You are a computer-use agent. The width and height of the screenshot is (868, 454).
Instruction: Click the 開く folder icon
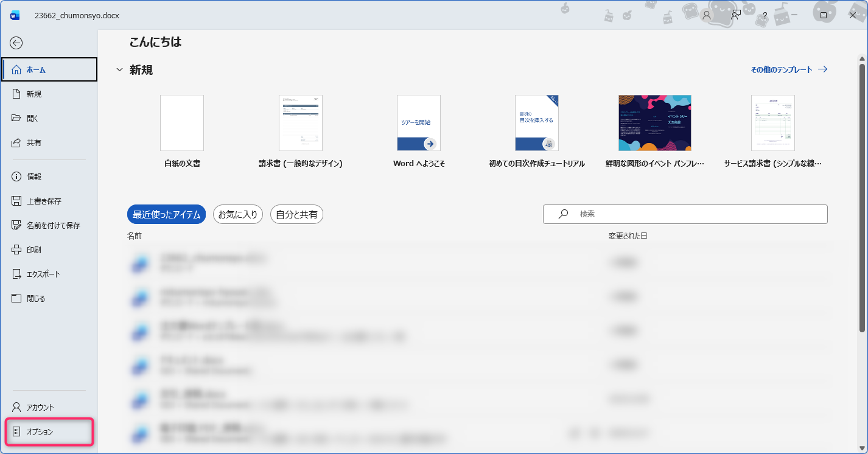16,118
